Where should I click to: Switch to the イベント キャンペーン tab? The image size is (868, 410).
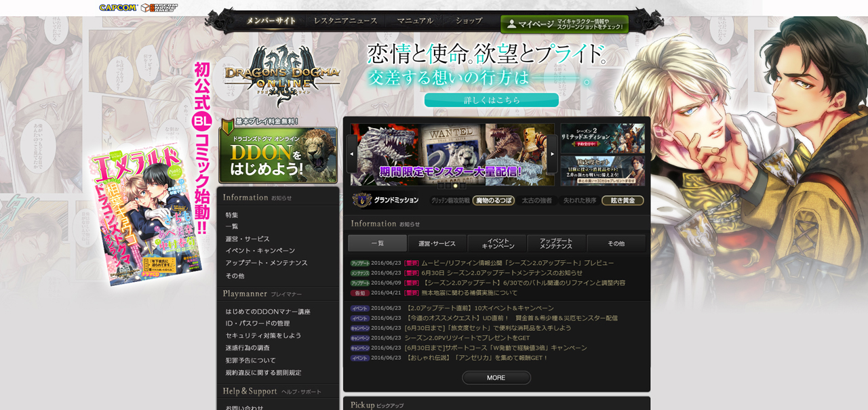click(x=497, y=243)
